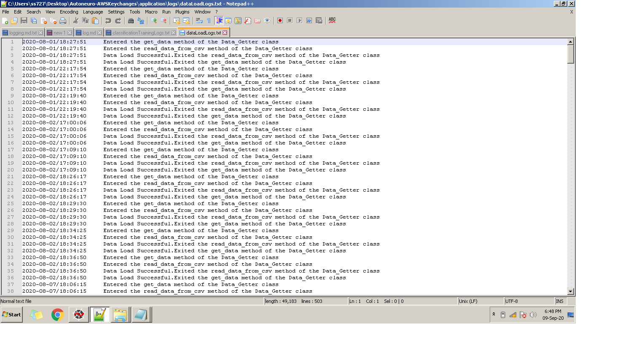Click line number 20 in margin
The height and width of the screenshot is (337, 644).
point(11,170)
